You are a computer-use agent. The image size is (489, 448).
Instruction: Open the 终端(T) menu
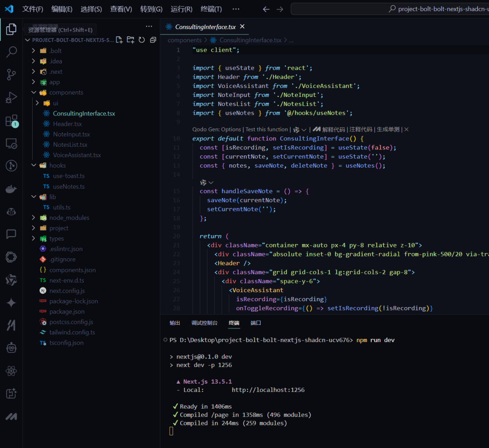click(211, 9)
